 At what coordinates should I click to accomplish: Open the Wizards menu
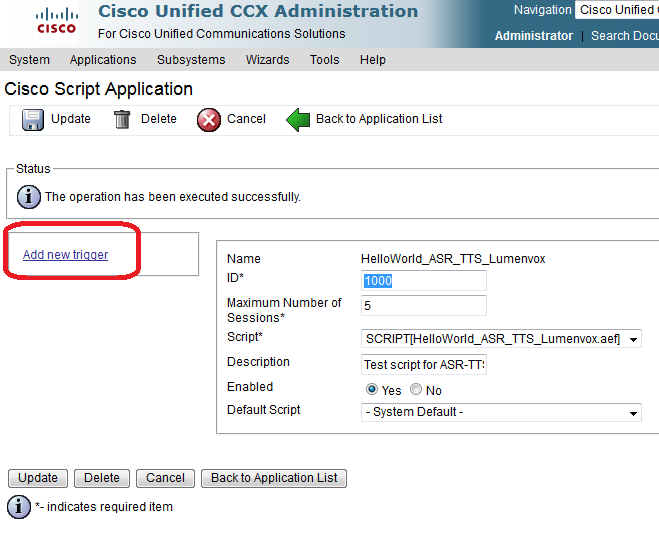click(268, 60)
